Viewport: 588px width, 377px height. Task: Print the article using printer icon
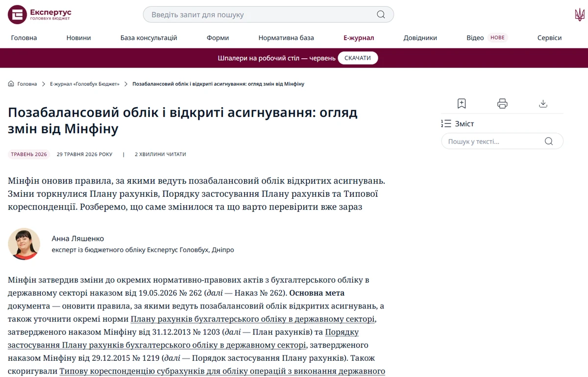[x=502, y=103]
